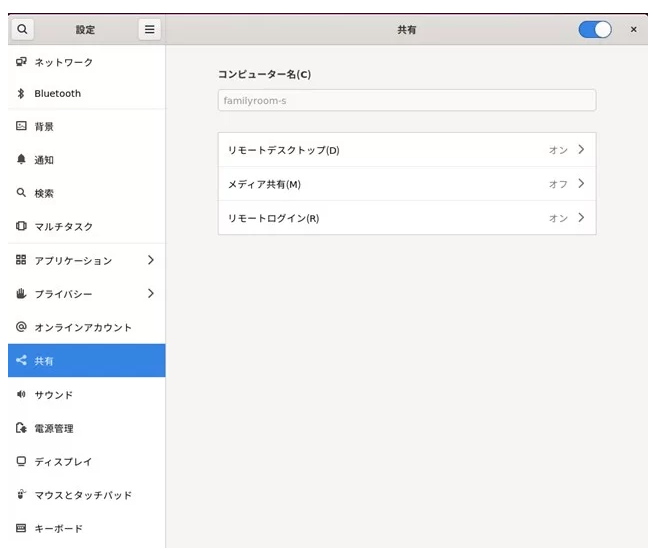Select ネットワーク in the sidebar

point(87,62)
